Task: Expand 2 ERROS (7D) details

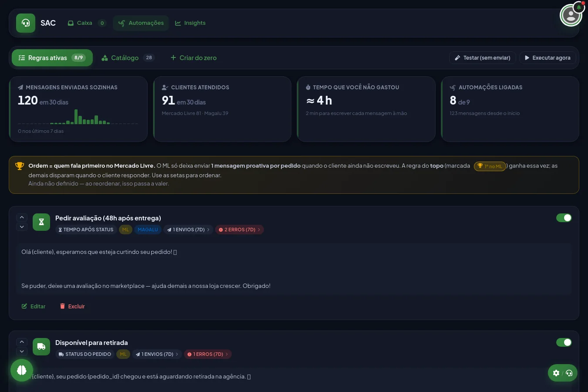Action: [x=240, y=230]
